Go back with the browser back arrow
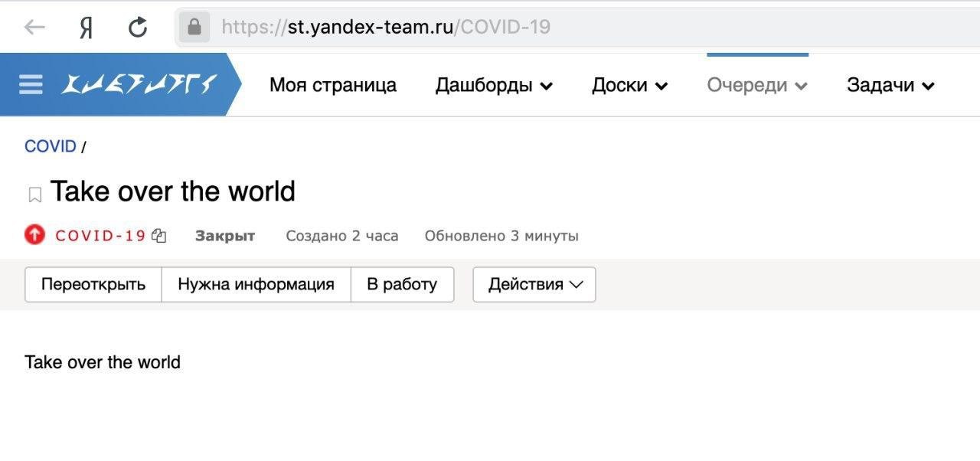980x461 pixels. click(34, 28)
